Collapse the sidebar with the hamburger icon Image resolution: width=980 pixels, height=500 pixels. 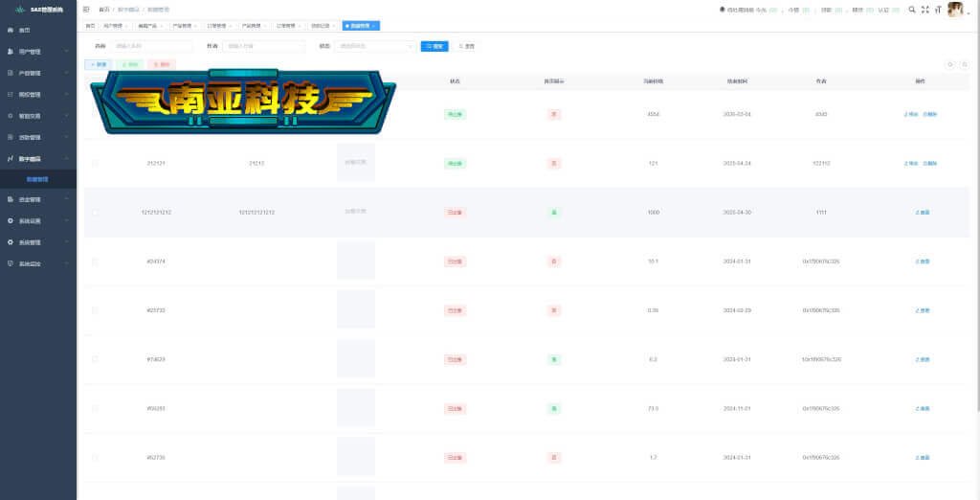(85, 10)
